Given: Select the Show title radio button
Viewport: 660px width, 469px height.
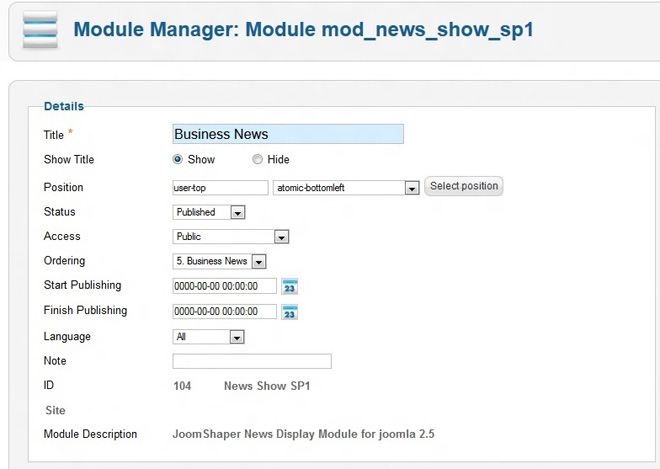Looking at the screenshot, I should click(178, 160).
